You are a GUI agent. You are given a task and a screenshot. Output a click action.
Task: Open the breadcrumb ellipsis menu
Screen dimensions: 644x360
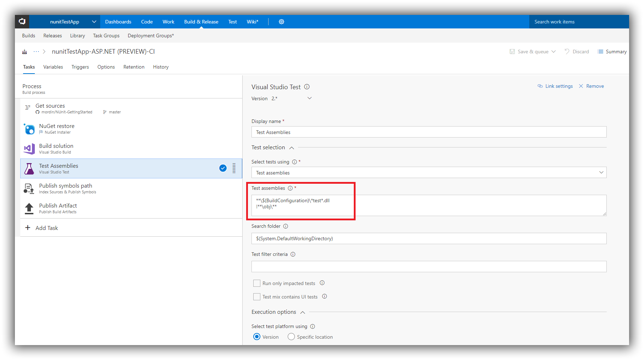point(36,52)
